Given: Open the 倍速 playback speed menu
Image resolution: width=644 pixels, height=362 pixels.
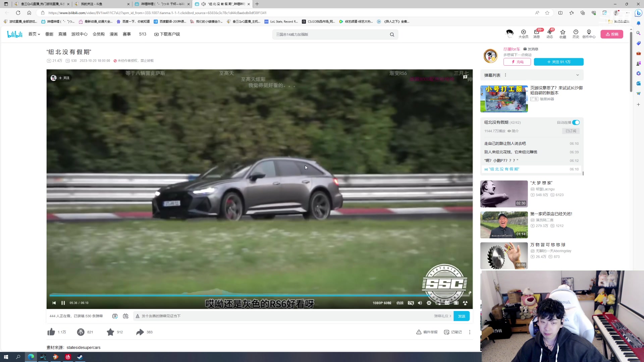Looking at the screenshot, I should (x=400, y=303).
